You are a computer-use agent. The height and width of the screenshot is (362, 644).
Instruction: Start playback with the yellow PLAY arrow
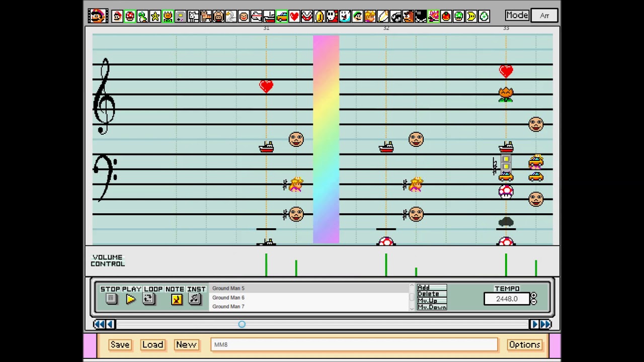131,299
